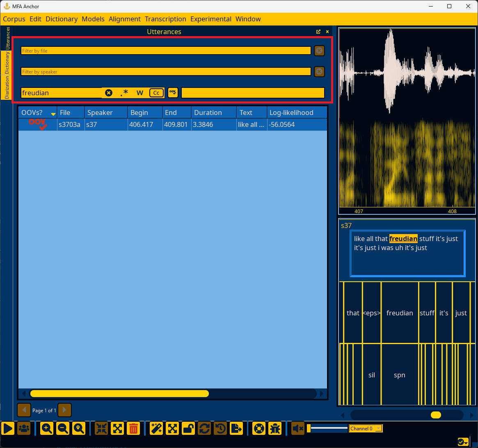478x448 pixels.
Task: Clear the Filter by file field
Action: 319,51
